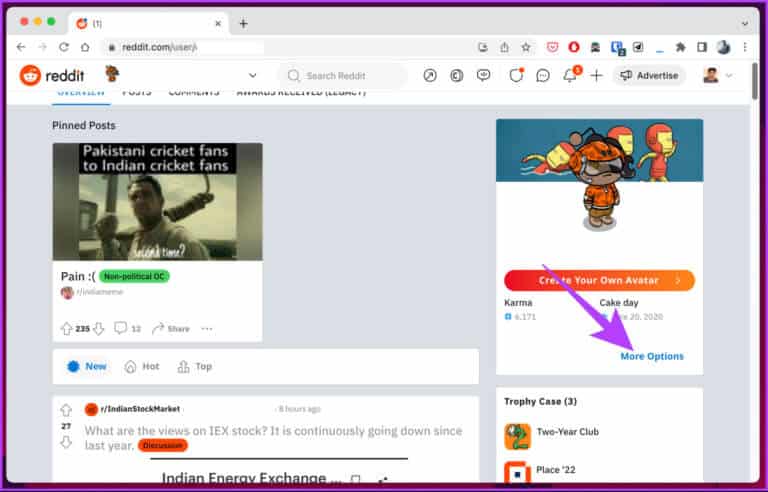This screenshot has width=768, height=492.
Task: Open more options ellipsis on pinned post
Action: pyautogui.click(x=207, y=328)
